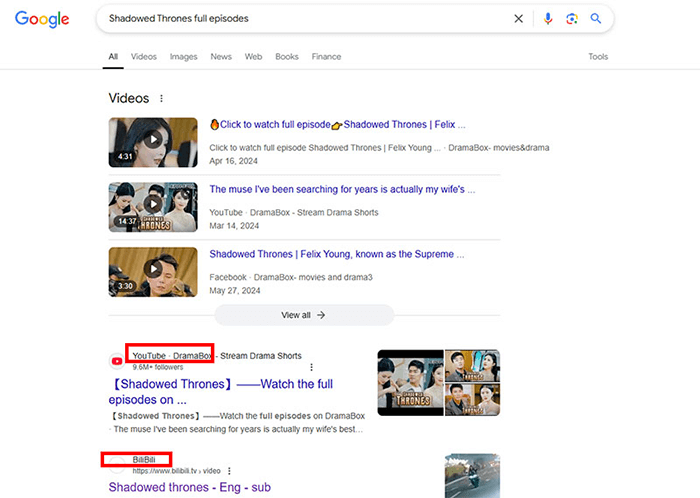This screenshot has width=700, height=498.
Task: Click the 'DramaBox- movies&drama' snippet of first video
Action: click(x=499, y=148)
